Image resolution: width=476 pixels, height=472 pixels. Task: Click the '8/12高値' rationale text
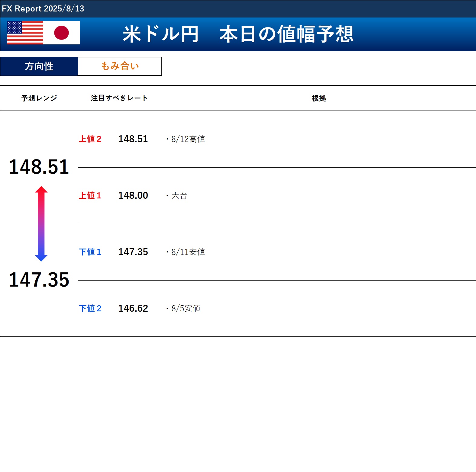pyautogui.click(x=188, y=139)
